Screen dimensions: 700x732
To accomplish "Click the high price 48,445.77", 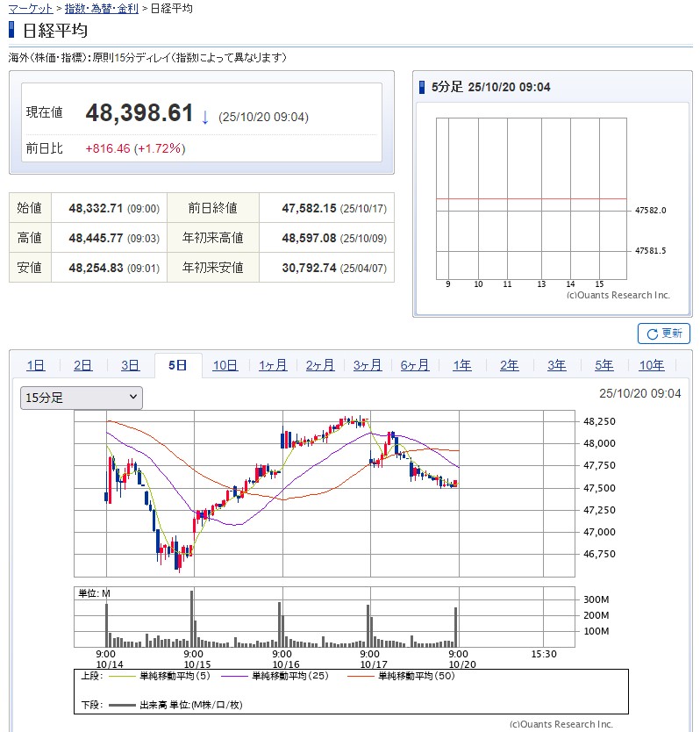I will pyautogui.click(x=96, y=238).
